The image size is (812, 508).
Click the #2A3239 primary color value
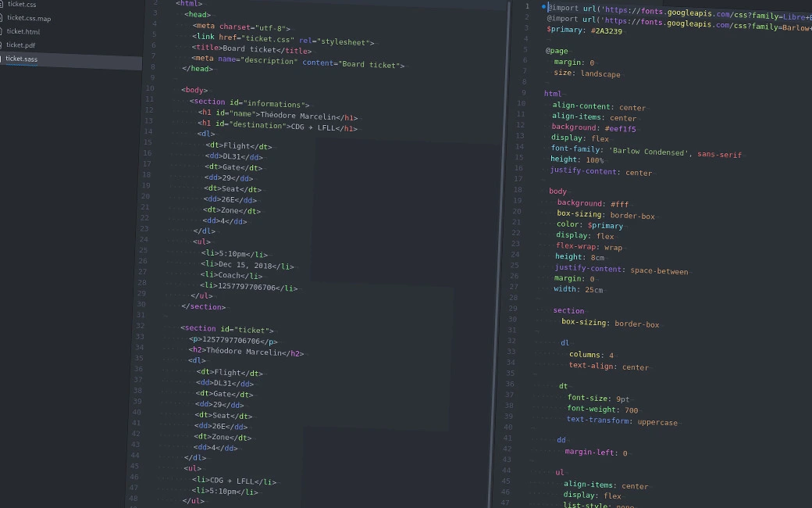pyautogui.click(x=607, y=30)
